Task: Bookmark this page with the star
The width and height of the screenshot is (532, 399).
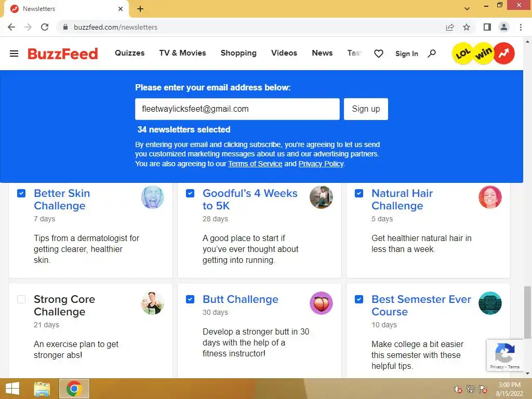Action: pos(467,27)
